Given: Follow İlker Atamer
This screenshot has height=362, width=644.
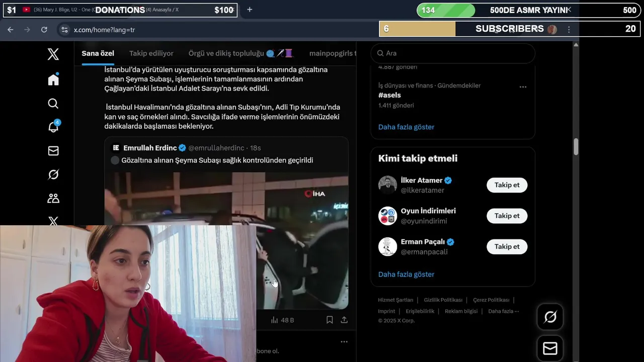Looking at the screenshot, I should (507, 185).
